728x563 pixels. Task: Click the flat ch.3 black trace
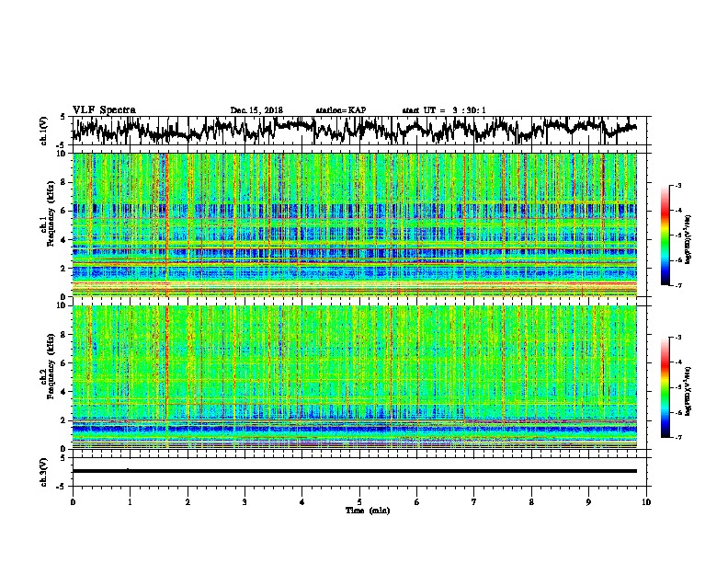click(x=355, y=471)
